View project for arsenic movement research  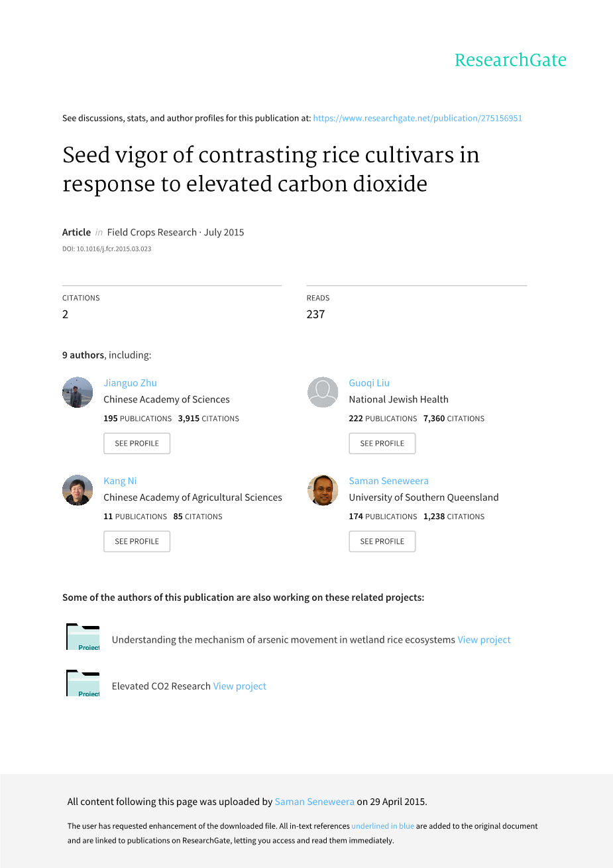pos(484,640)
